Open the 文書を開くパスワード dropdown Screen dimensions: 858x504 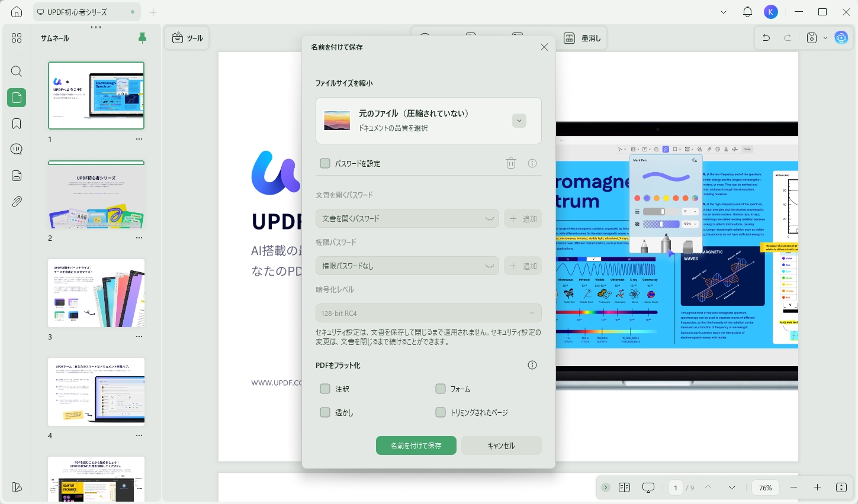pos(407,218)
